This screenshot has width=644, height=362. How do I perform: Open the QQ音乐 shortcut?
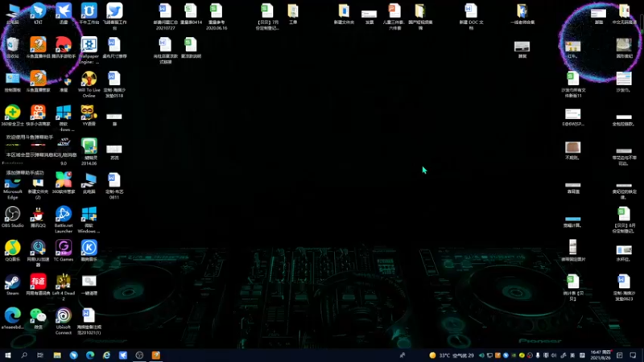pos(13,250)
